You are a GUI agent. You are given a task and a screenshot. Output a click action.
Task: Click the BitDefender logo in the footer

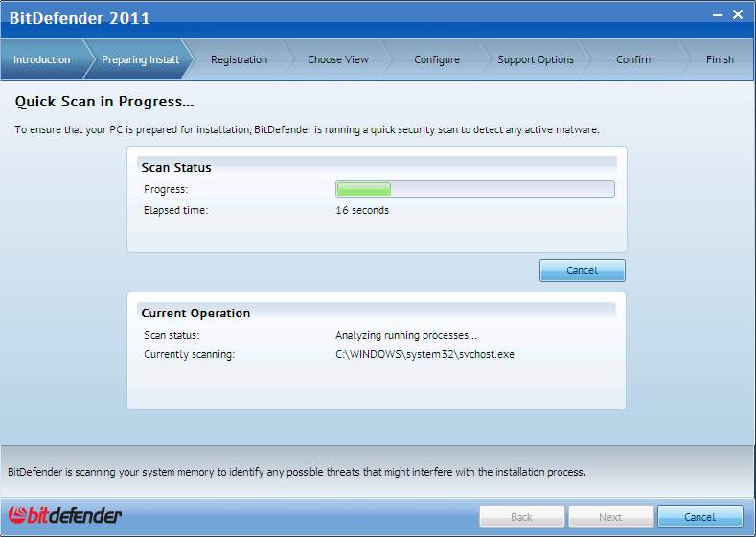coord(65,516)
